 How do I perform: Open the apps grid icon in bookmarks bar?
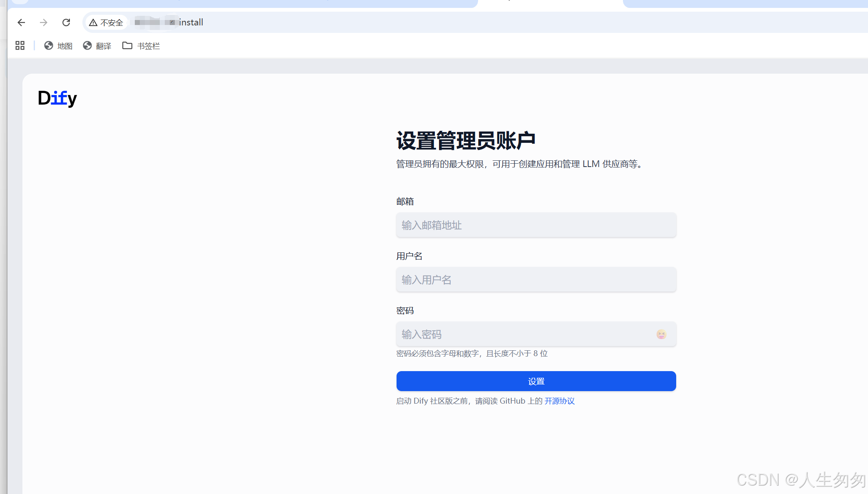[20, 45]
